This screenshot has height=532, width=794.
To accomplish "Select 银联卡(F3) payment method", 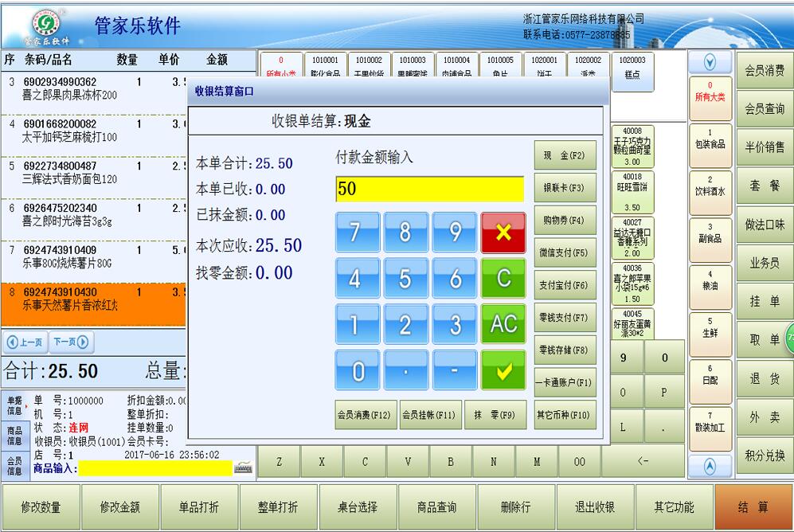I will (565, 188).
